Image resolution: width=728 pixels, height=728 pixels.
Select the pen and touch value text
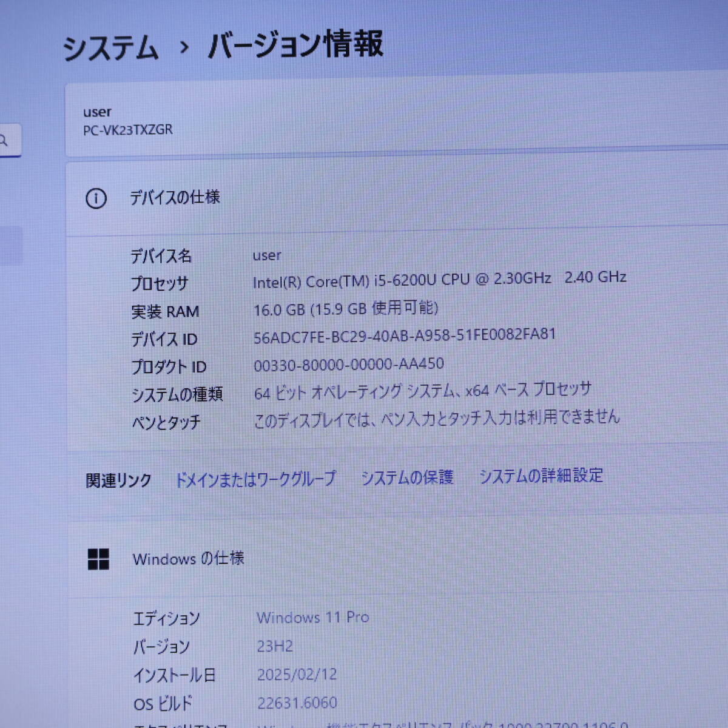point(437,418)
